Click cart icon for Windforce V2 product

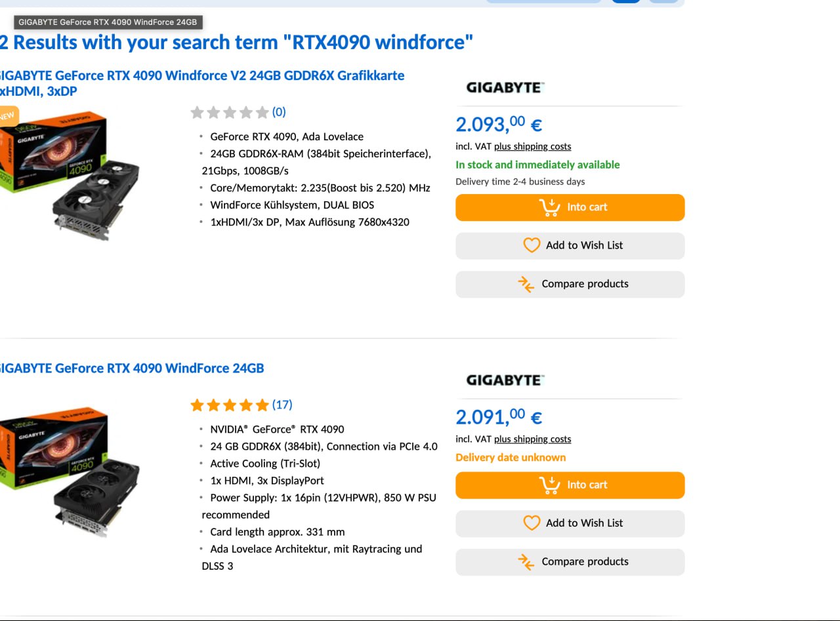pyautogui.click(x=549, y=207)
